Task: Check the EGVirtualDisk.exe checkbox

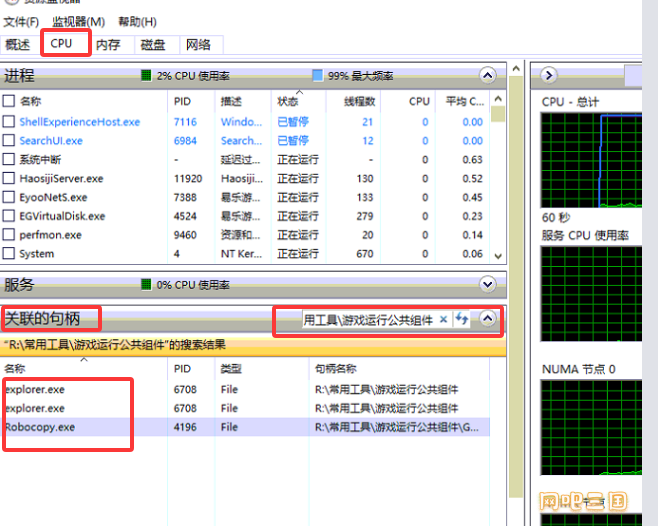Action: (x=9, y=216)
